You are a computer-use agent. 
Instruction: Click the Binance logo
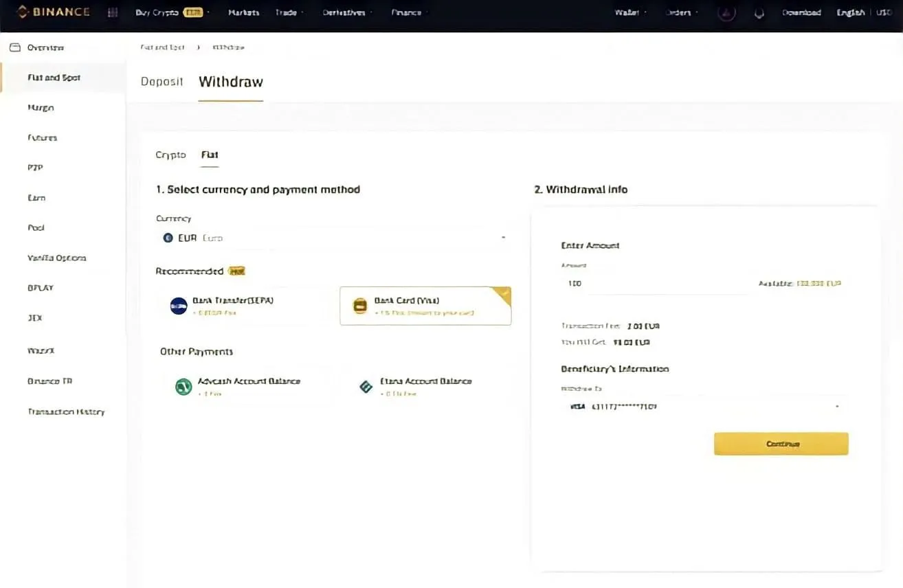pyautogui.click(x=52, y=12)
